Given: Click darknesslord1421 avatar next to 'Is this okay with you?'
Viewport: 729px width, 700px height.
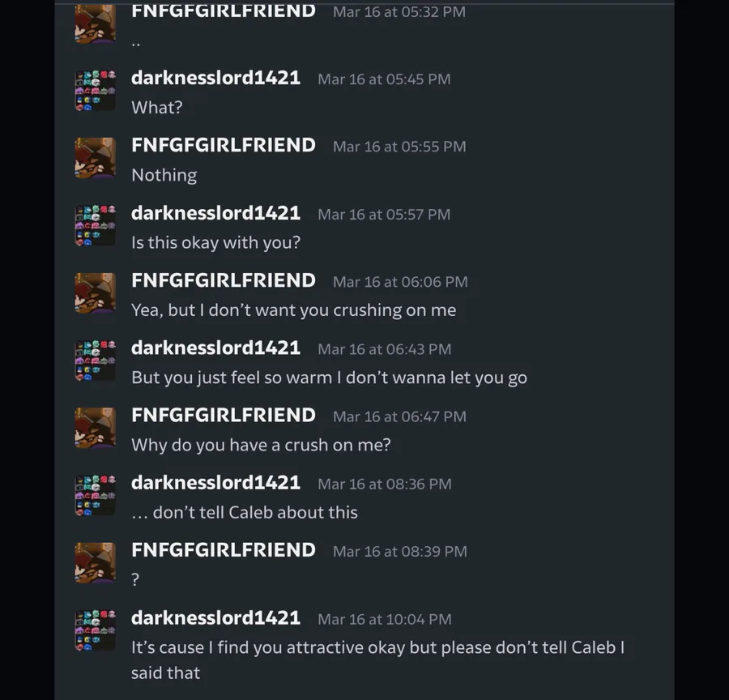Looking at the screenshot, I should pos(96,225).
